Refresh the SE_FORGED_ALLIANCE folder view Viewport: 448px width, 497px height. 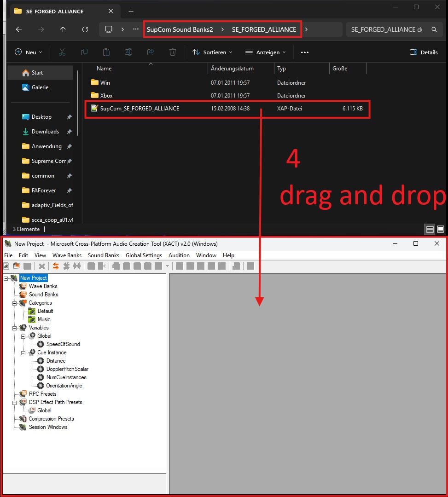(85, 29)
